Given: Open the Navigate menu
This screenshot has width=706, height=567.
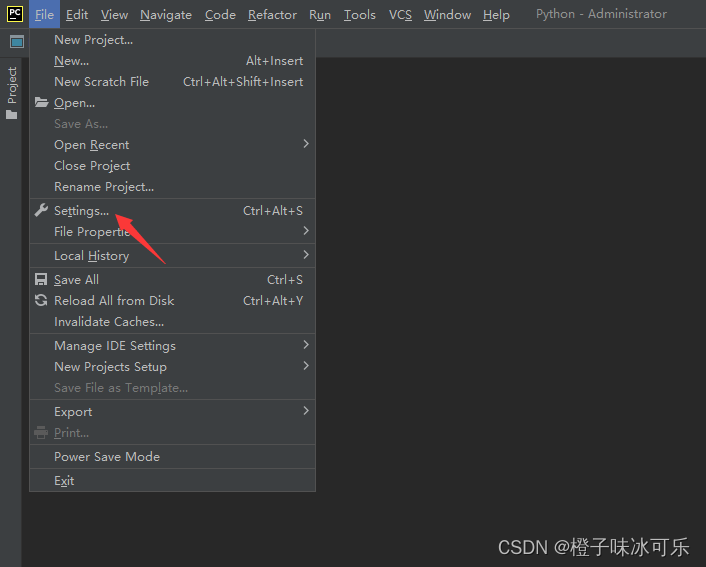Looking at the screenshot, I should click(166, 14).
